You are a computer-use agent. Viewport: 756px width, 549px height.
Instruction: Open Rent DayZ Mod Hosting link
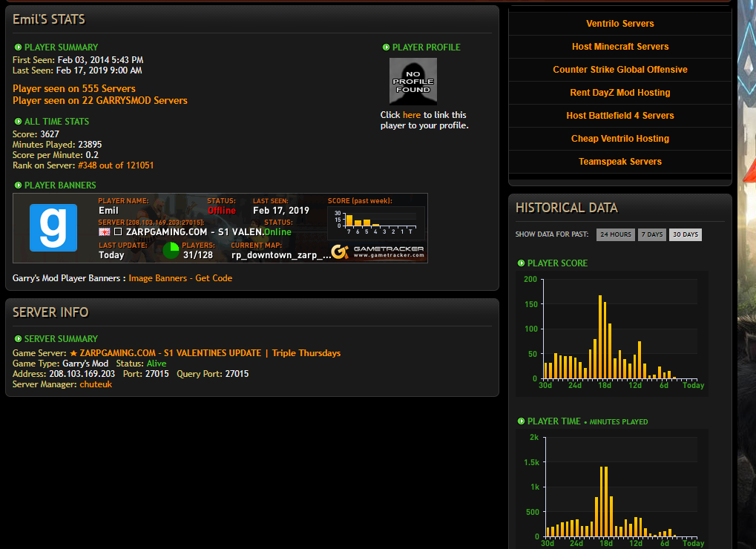[619, 93]
